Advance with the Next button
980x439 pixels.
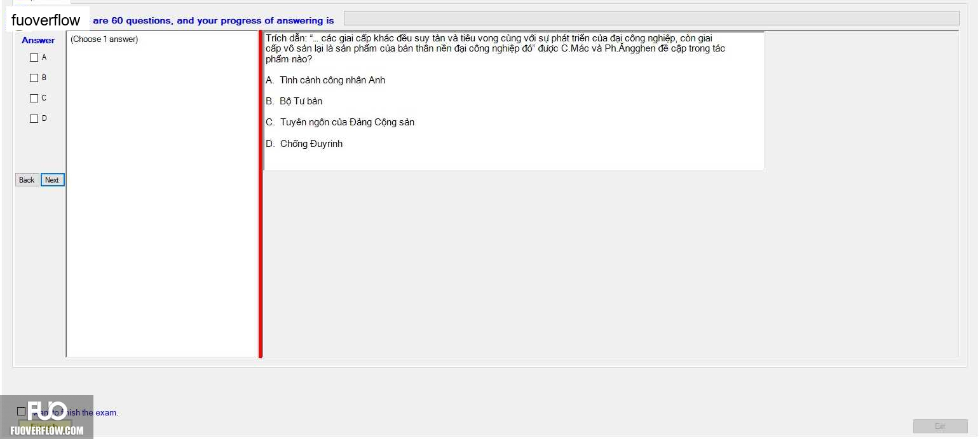(x=52, y=180)
